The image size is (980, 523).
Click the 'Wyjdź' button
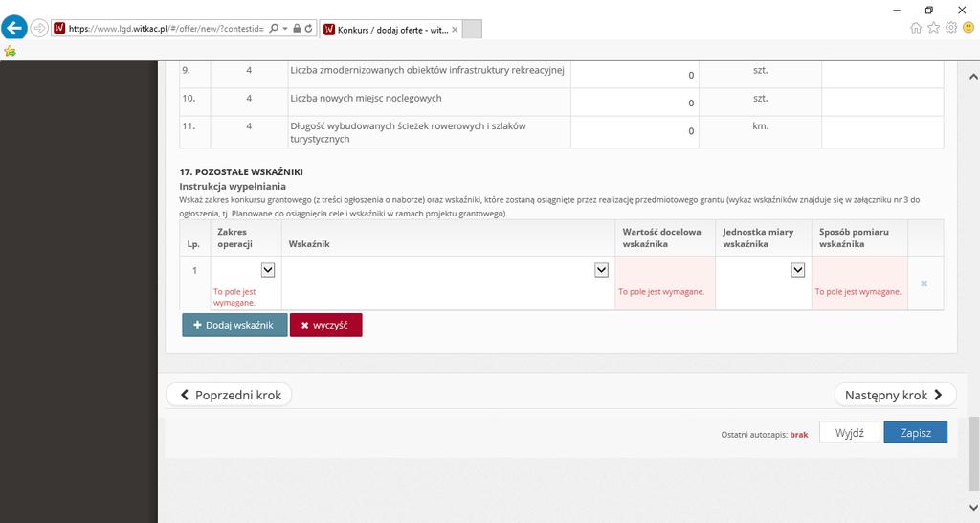[x=850, y=432]
